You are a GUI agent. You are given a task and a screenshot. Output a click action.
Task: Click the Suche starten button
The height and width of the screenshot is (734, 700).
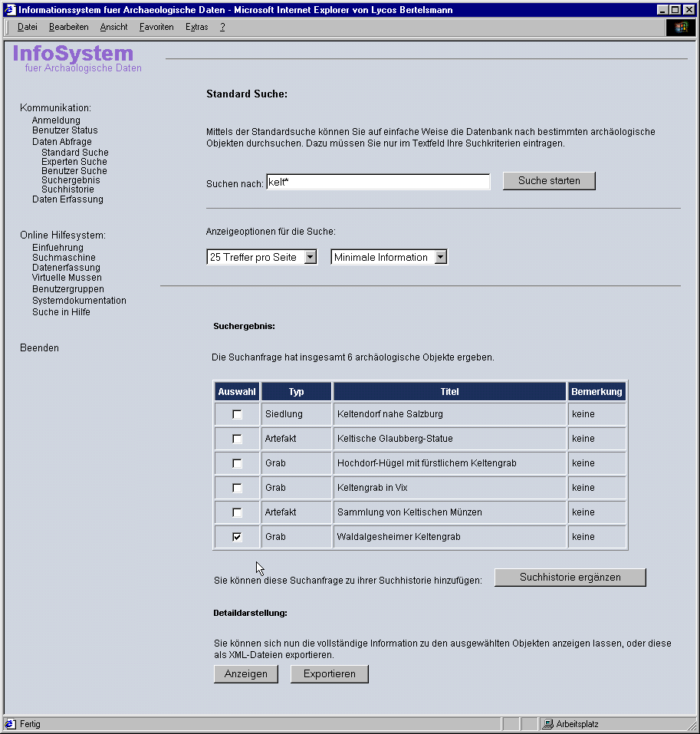click(x=549, y=181)
